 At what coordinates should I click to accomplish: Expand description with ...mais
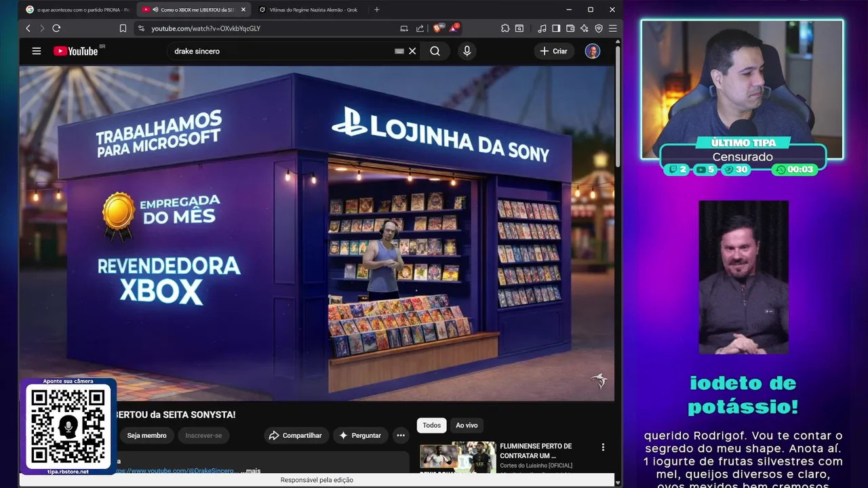[x=250, y=470]
